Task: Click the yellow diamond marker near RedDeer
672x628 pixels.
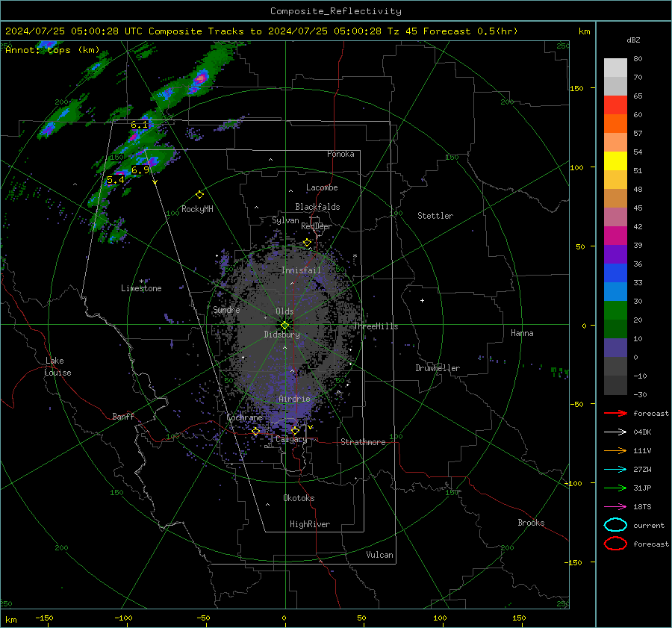Action: (x=307, y=243)
